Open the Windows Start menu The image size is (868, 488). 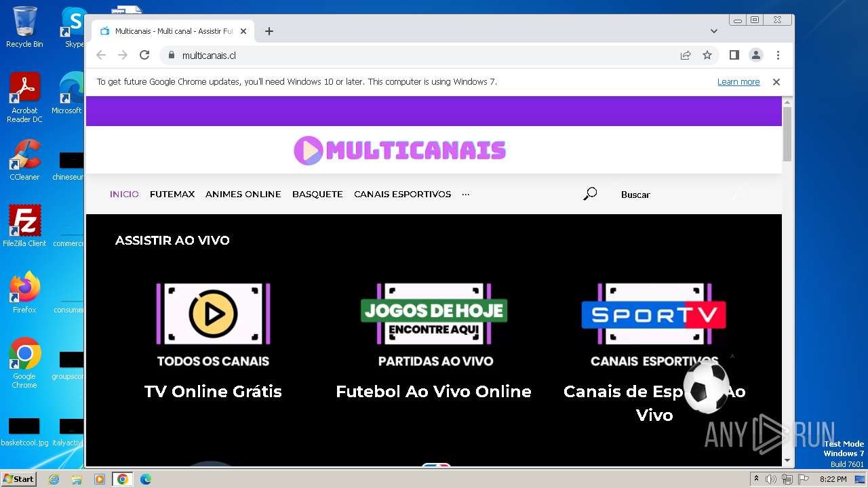click(x=19, y=479)
